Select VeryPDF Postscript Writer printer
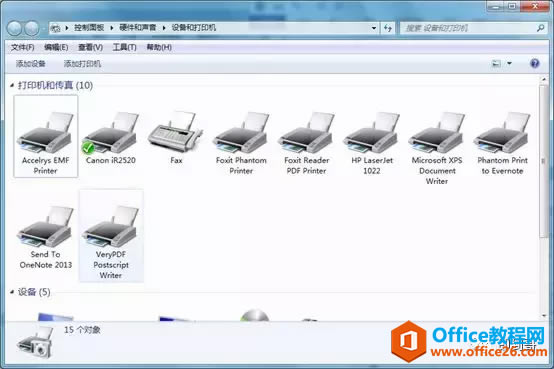This screenshot has width=554, height=369. coord(111,236)
